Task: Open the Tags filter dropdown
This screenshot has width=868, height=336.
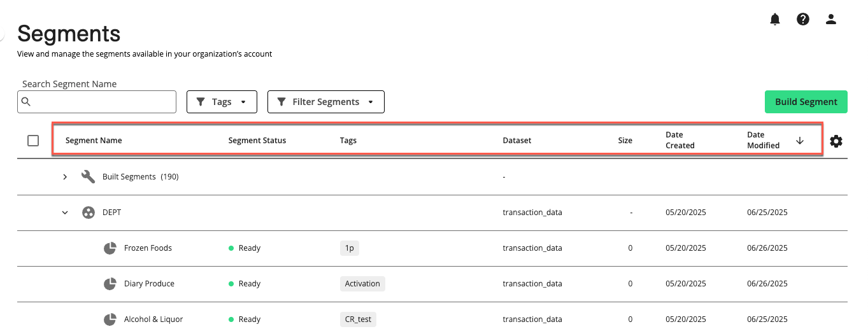Action: click(222, 102)
